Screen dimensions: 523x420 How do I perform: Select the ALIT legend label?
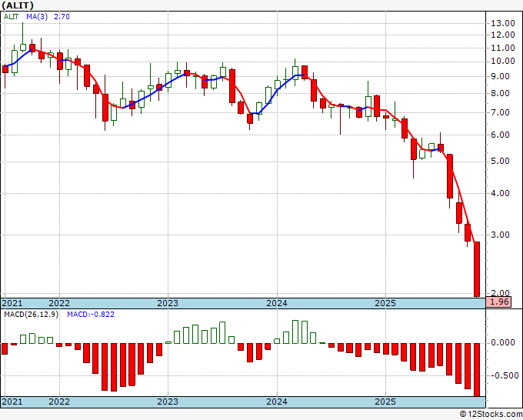point(11,16)
